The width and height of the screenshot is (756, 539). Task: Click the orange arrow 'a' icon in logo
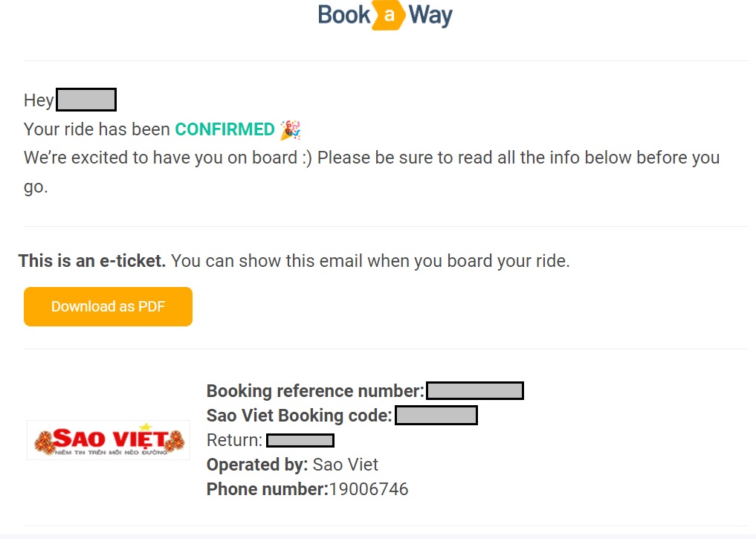[389, 16]
